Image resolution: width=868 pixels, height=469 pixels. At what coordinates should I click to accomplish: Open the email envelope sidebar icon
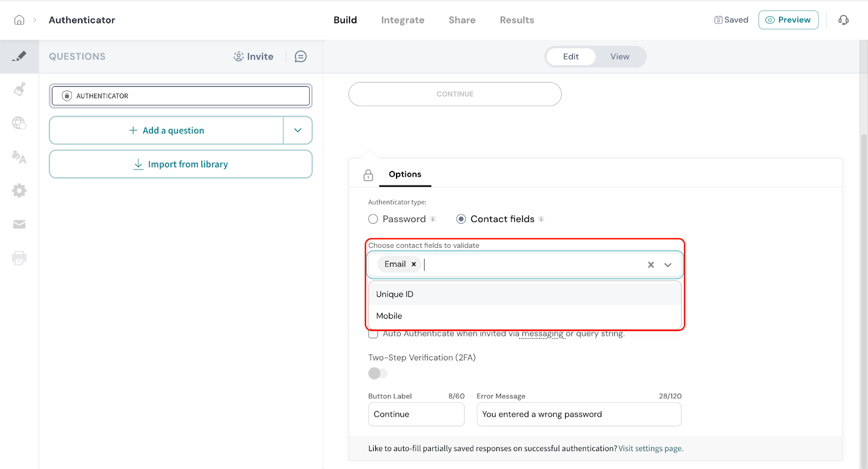(x=20, y=224)
